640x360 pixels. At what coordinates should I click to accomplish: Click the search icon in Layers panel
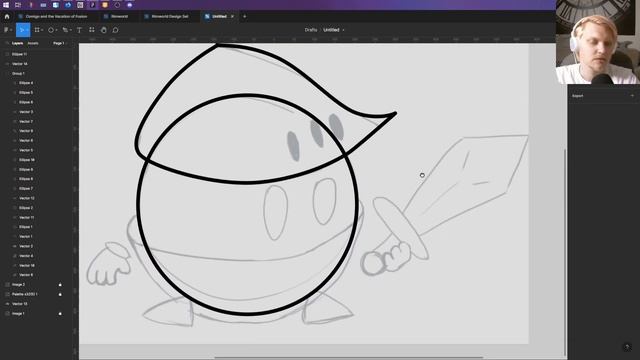tap(7, 43)
